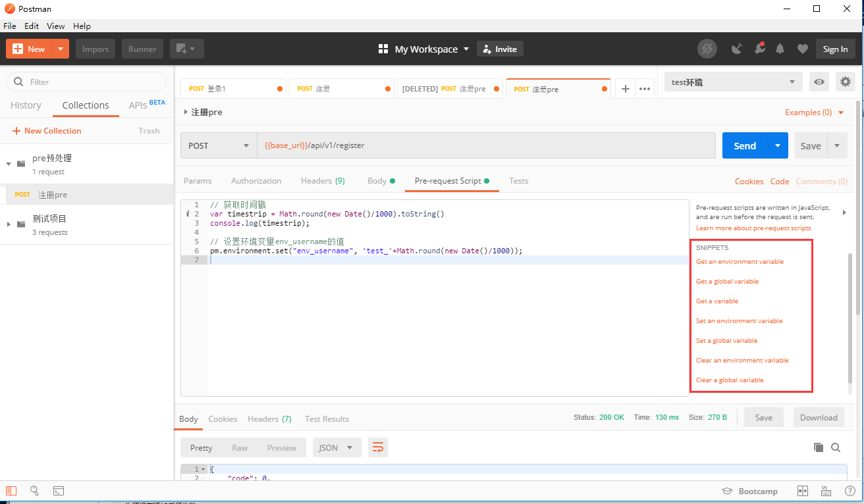This screenshot has height=504, width=864.
Task: Open the Params tab
Action: point(198,180)
